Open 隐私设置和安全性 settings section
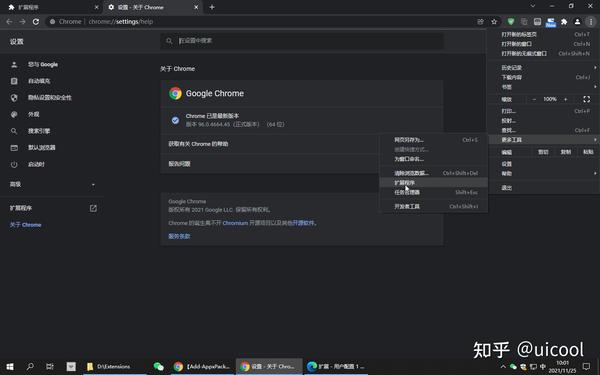 [49, 98]
